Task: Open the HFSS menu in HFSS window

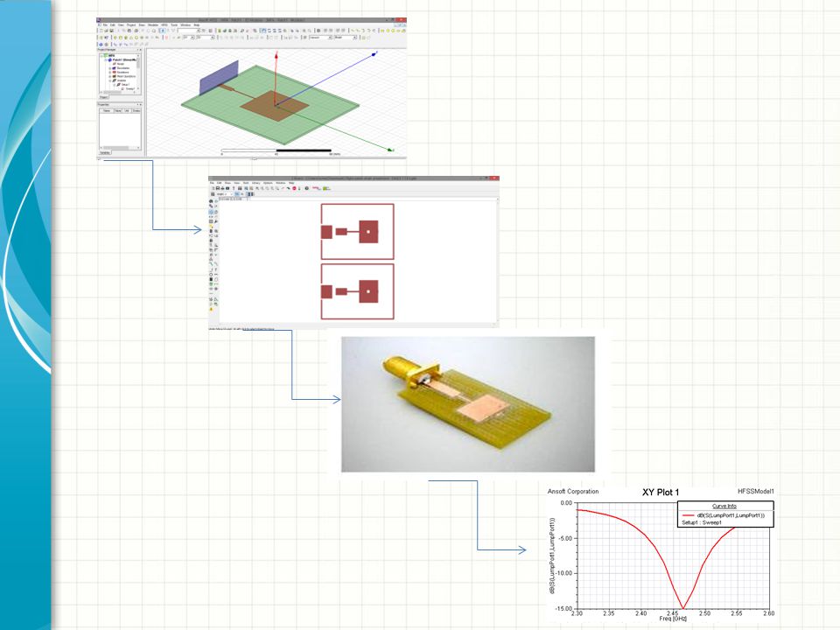Action: click(164, 25)
